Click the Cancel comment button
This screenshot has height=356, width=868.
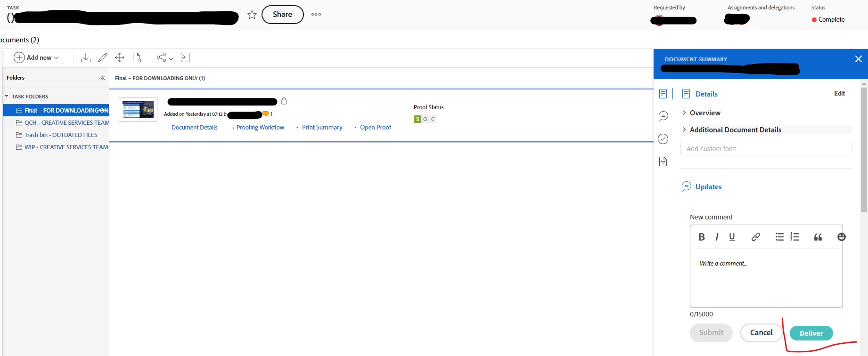pyautogui.click(x=761, y=332)
